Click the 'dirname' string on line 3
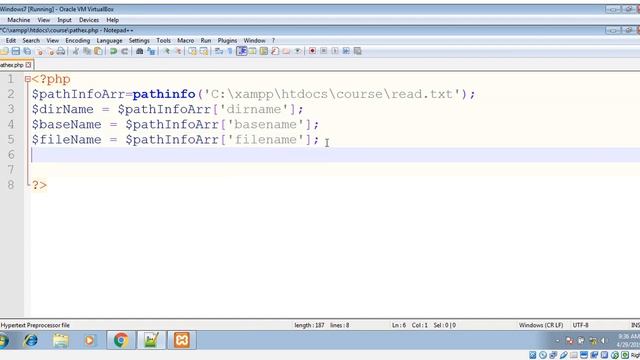Image resolution: width=640 pixels, height=360 pixels. tap(258, 109)
